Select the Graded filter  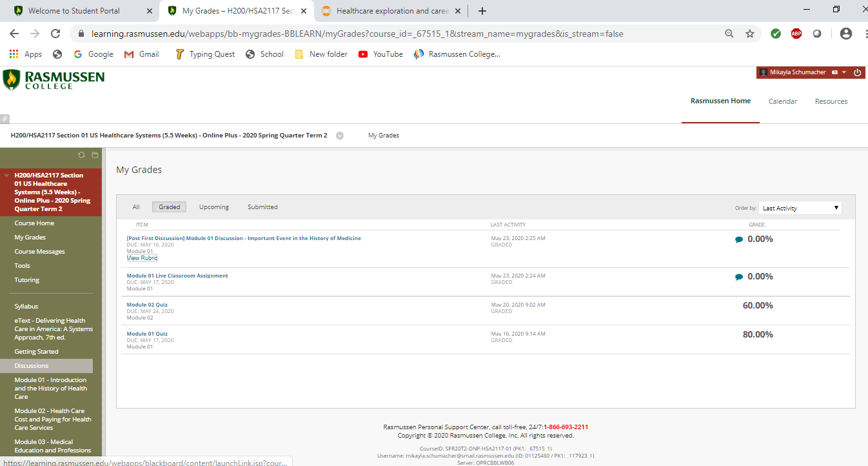tap(170, 207)
